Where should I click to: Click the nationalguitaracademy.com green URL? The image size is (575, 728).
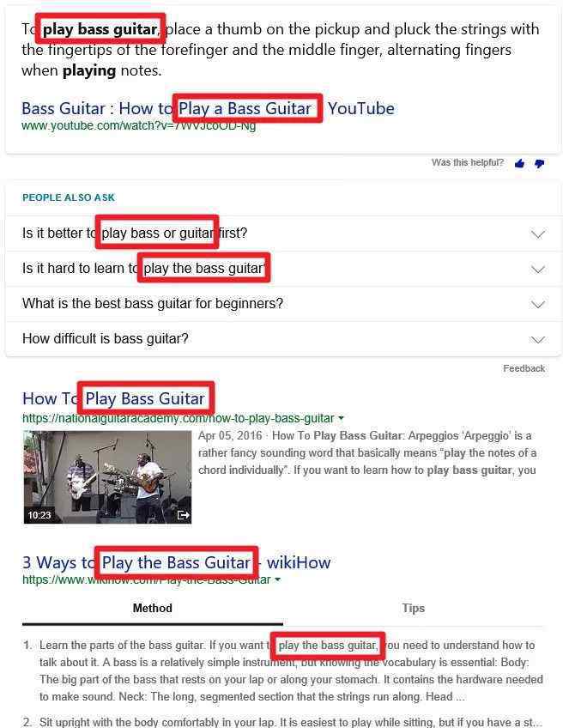coord(179,418)
